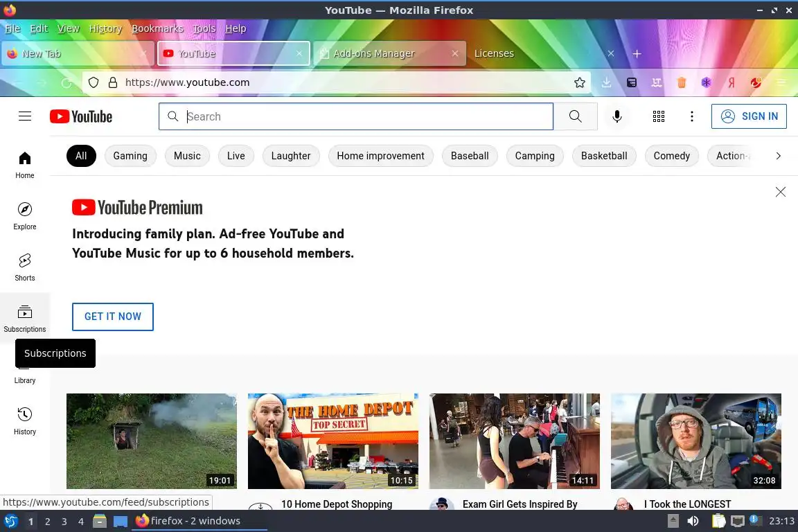Viewport: 798px width, 532px height.
Task: Select the Music filter chip
Action: coord(187,156)
